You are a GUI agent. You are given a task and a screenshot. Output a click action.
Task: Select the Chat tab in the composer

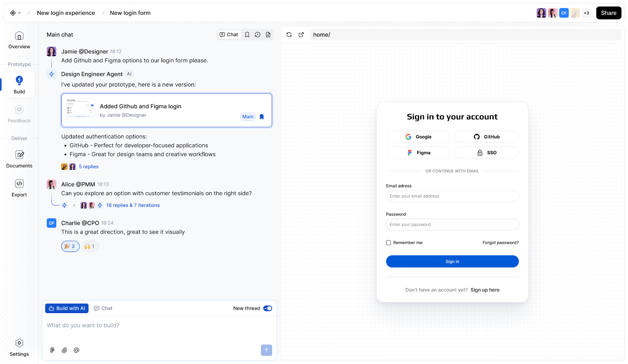click(103, 308)
